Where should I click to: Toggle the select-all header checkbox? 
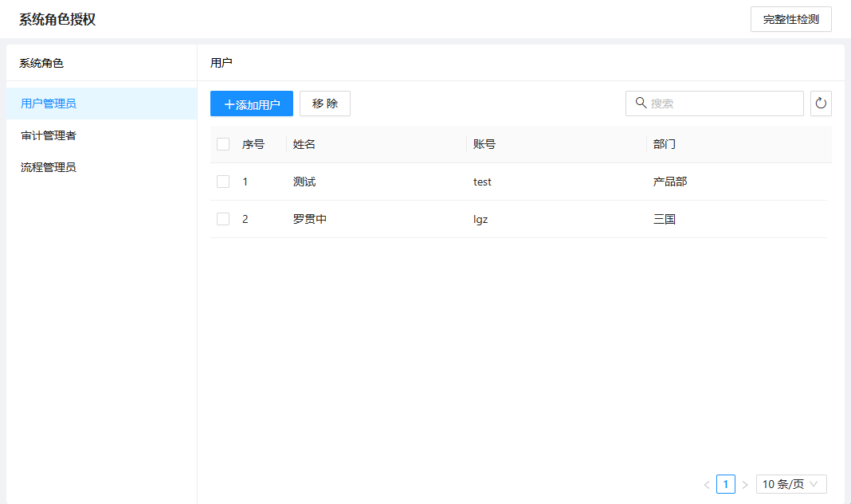223,144
